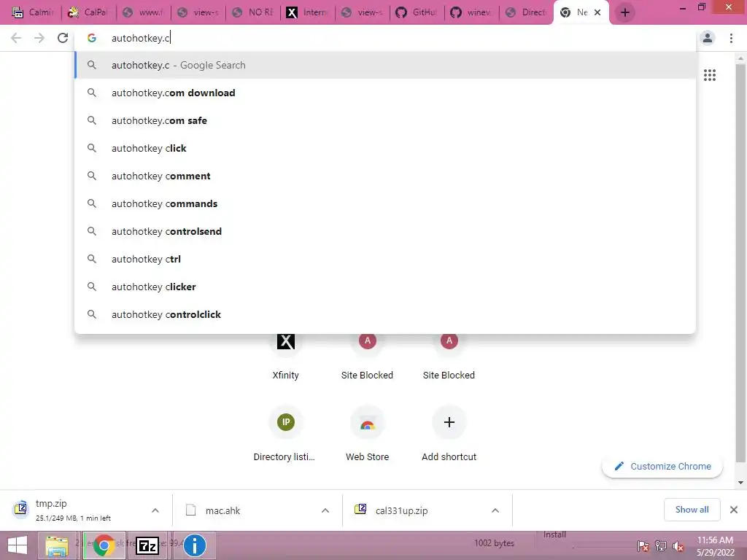Switch to the CalPal tab
Viewport: 747px width, 560px height.
(x=88, y=12)
